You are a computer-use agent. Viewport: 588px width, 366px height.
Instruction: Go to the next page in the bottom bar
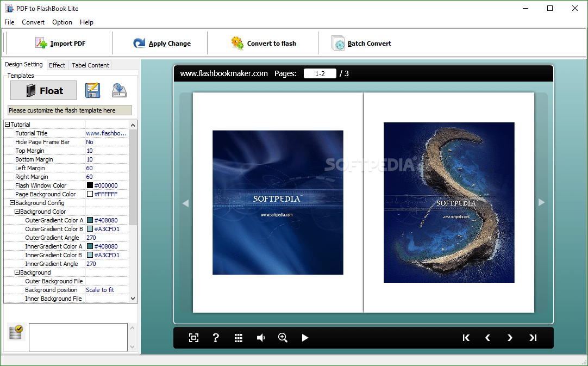click(x=510, y=338)
